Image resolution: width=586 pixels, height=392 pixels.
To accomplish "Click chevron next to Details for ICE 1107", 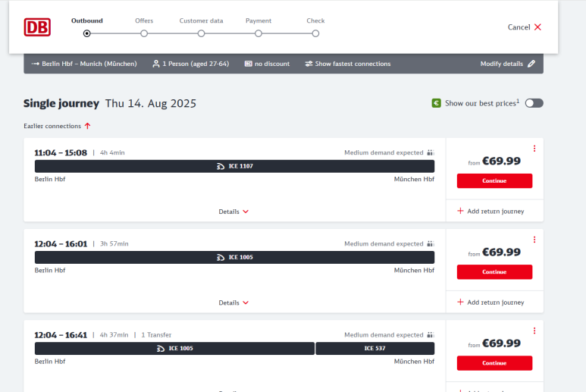I will [x=246, y=212].
